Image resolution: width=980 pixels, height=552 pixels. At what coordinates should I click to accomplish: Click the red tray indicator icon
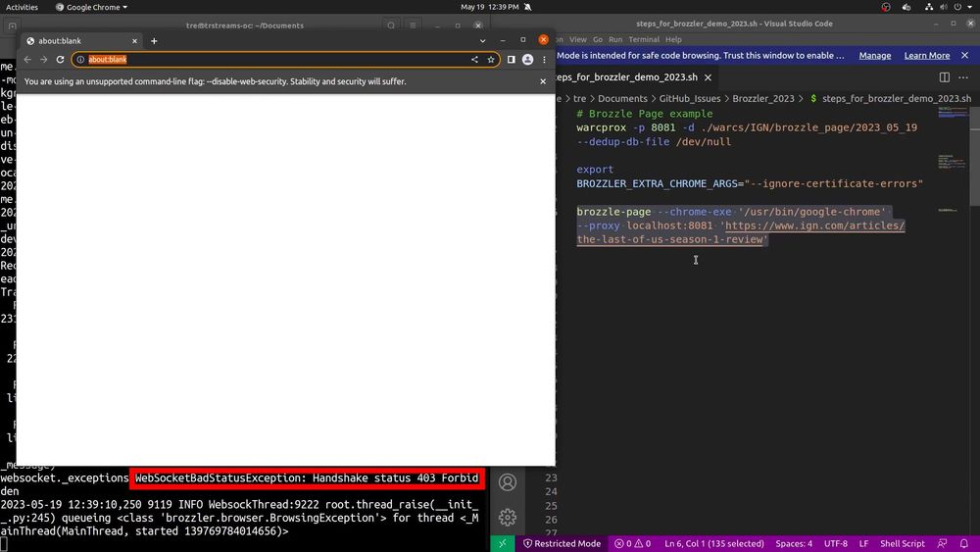(x=886, y=7)
